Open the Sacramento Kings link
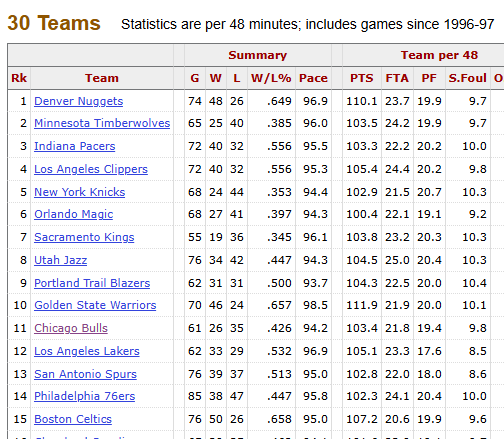Image resolution: width=504 pixels, height=439 pixels. [84, 237]
